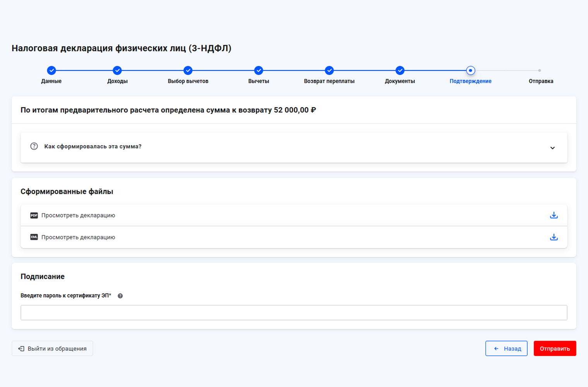Go back with the Назад button

click(506, 349)
